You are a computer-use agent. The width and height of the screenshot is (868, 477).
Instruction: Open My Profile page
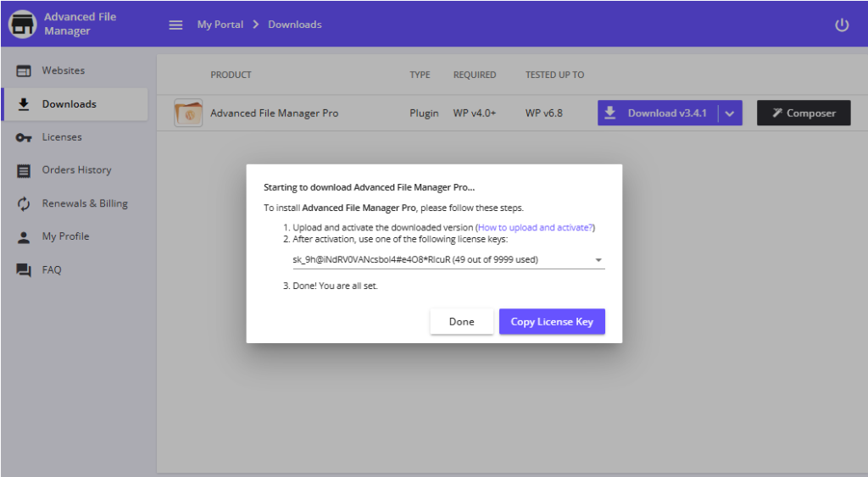75,237
